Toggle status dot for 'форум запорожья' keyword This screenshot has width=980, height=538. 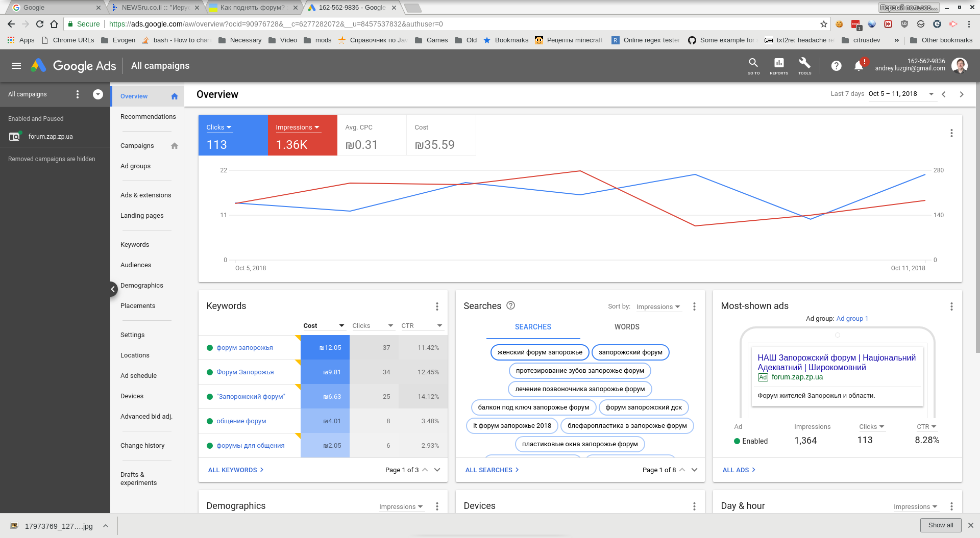(x=209, y=348)
